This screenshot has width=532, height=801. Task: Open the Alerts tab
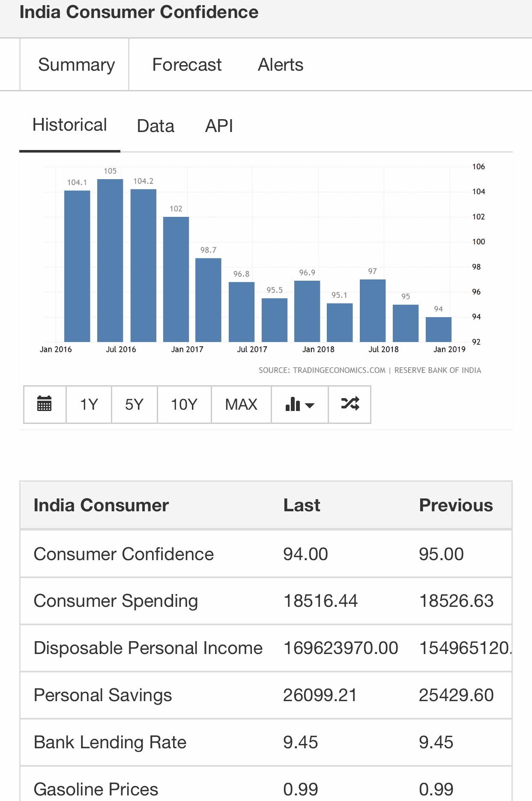click(x=281, y=65)
